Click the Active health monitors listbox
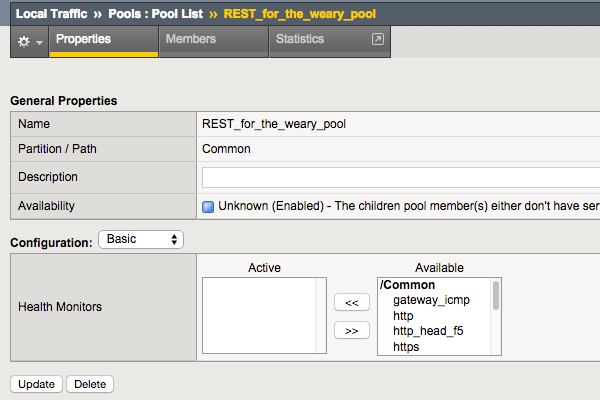The height and width of the screenshot is (400, 600). pos(264,316)
